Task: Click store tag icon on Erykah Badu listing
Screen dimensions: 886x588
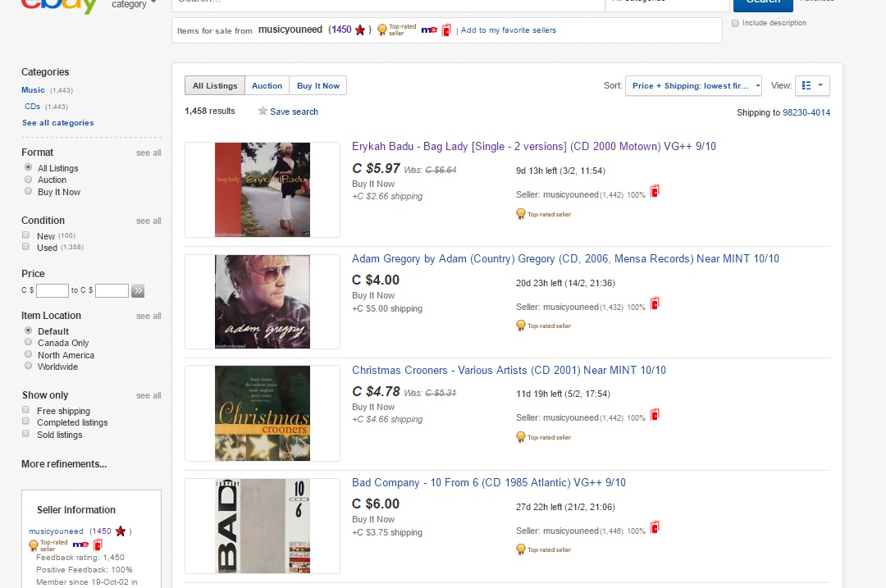Action: 655,191
